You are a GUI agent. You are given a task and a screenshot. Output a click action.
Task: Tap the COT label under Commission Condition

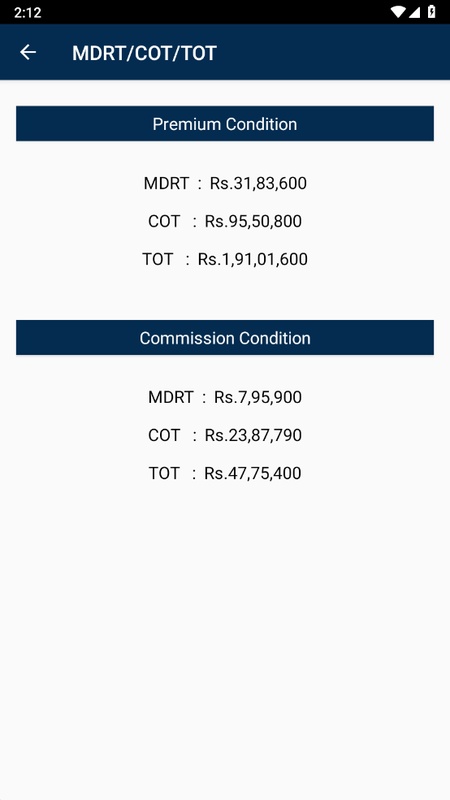click(164, 435)
